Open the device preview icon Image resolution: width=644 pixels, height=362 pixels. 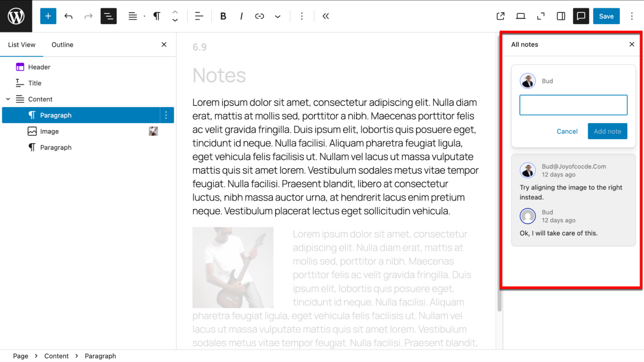(520, 16)
